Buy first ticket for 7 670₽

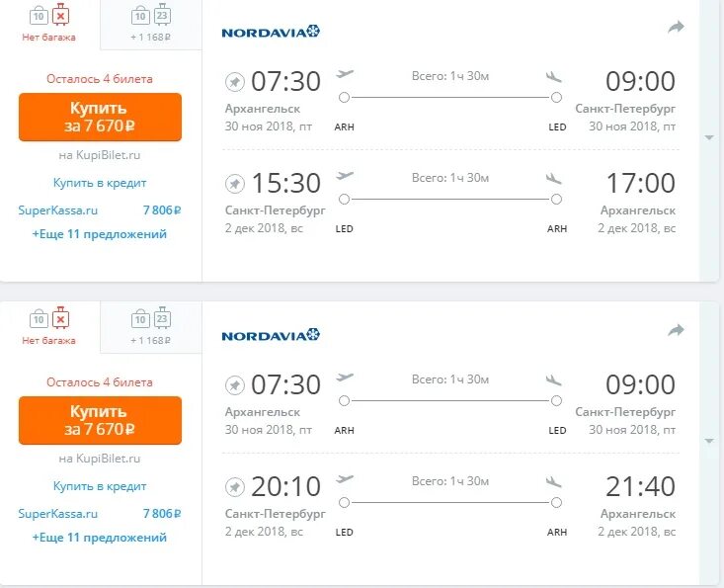100,117
